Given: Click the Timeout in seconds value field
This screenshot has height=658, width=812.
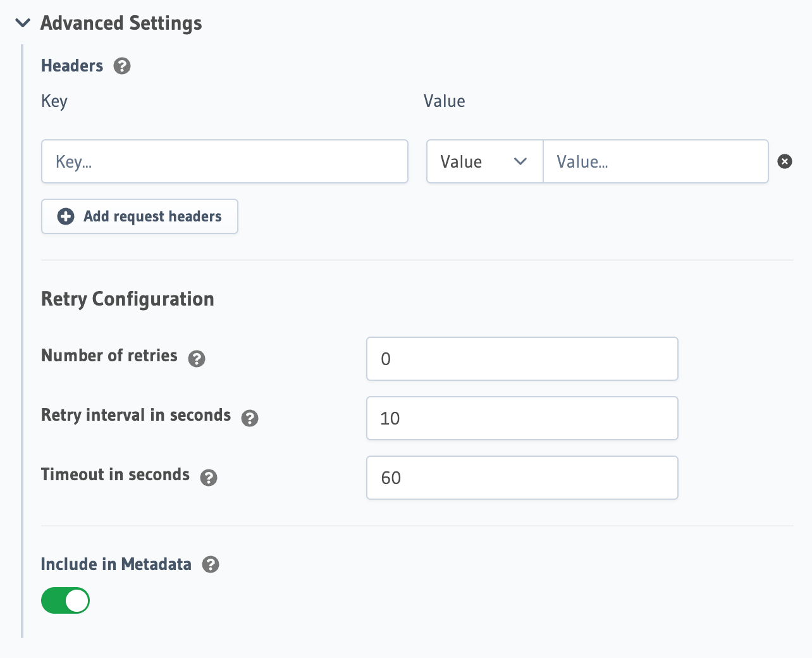Looking at the screenshot, I should [522, 478].
